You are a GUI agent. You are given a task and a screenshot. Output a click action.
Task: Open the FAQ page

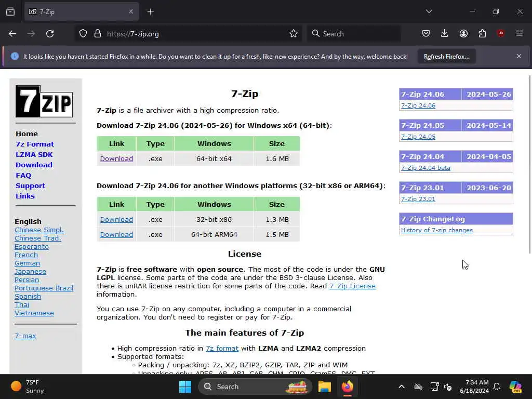click(x=23, y=176)
